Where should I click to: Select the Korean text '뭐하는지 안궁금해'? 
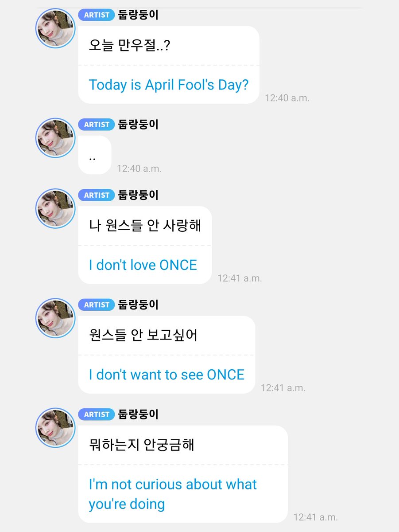(141, 445)
